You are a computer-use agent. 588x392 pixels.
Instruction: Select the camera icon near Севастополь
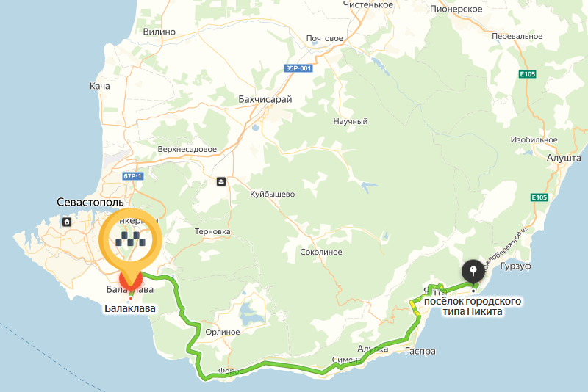pos(67,222)
